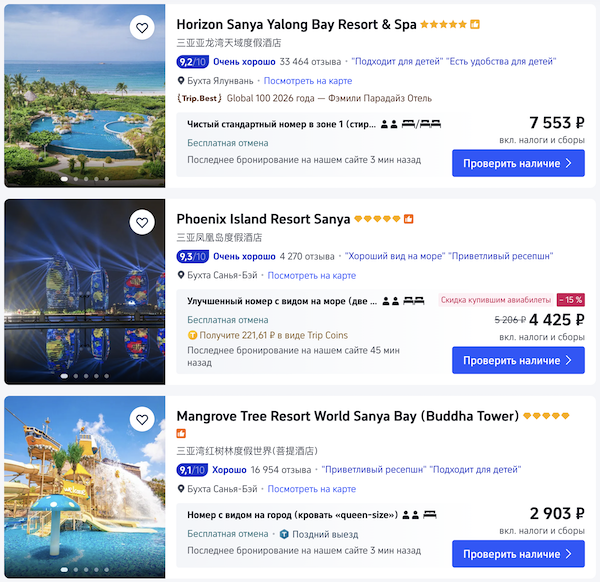The width and height of the screenshot is (600, 582).
Task: Click orange thumbs-up badge under Mangrove title
Action: 182,434
